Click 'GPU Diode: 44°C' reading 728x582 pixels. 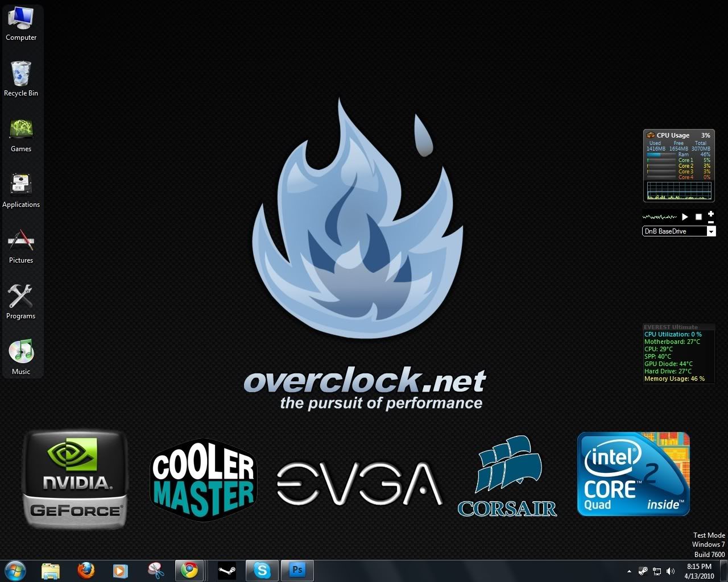coord(668,364)
